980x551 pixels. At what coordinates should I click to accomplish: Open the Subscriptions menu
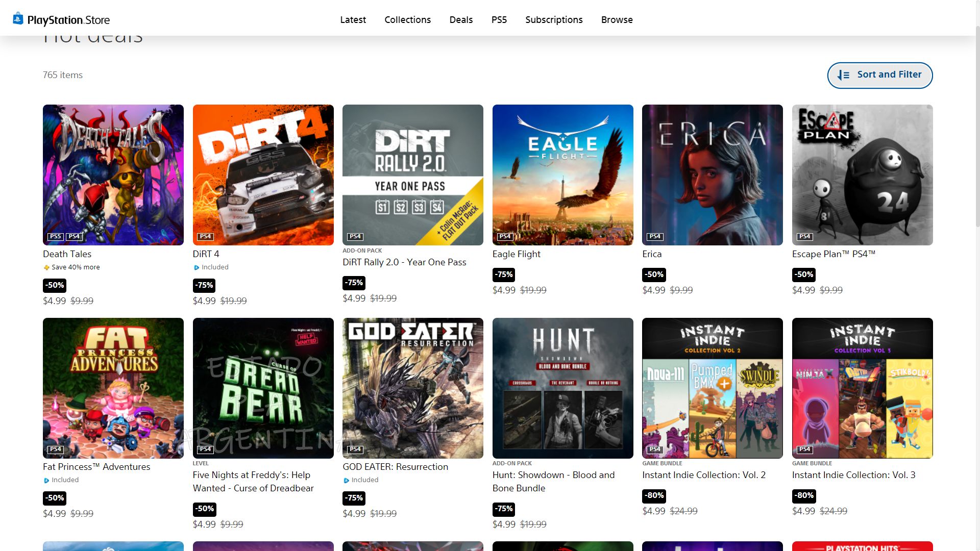coord(554,20)
